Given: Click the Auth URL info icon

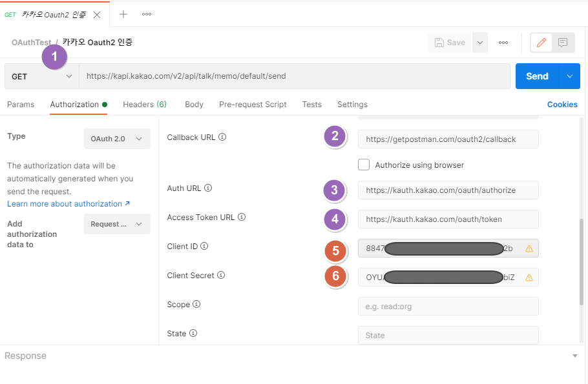Looking at the screenshot, I should [208, 188].
